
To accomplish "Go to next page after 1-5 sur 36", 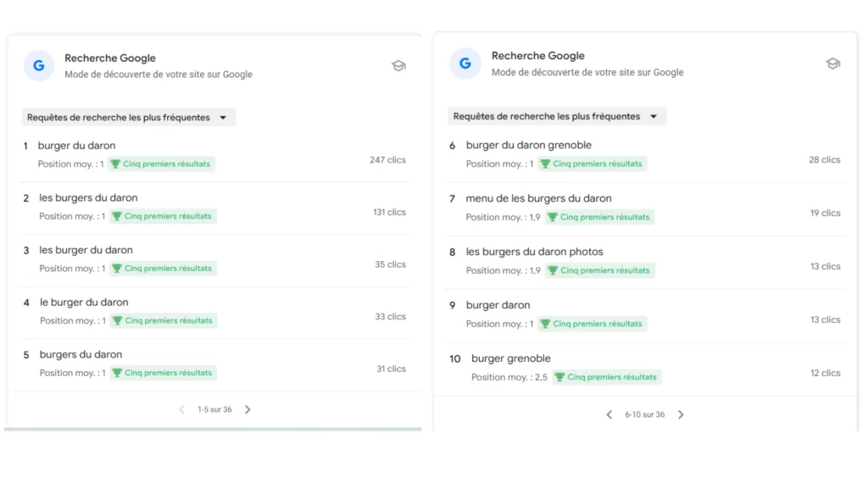I will (248, 409).
